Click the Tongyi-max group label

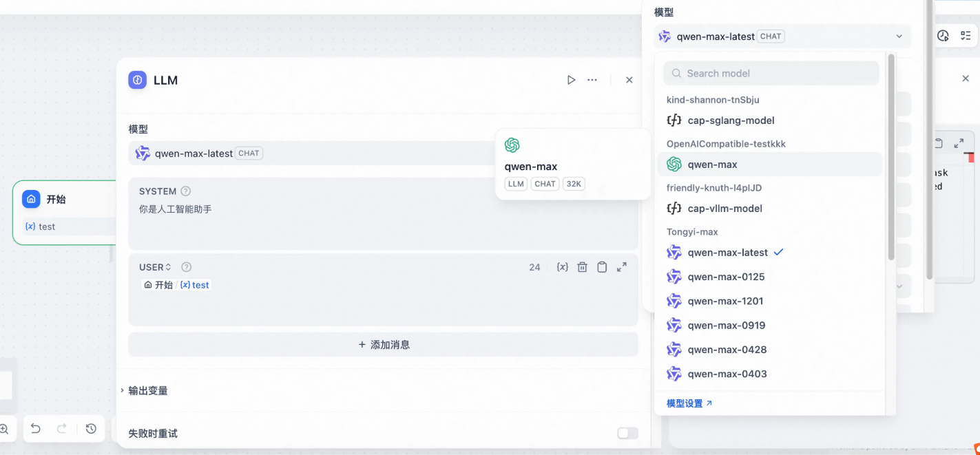(692, 232)
